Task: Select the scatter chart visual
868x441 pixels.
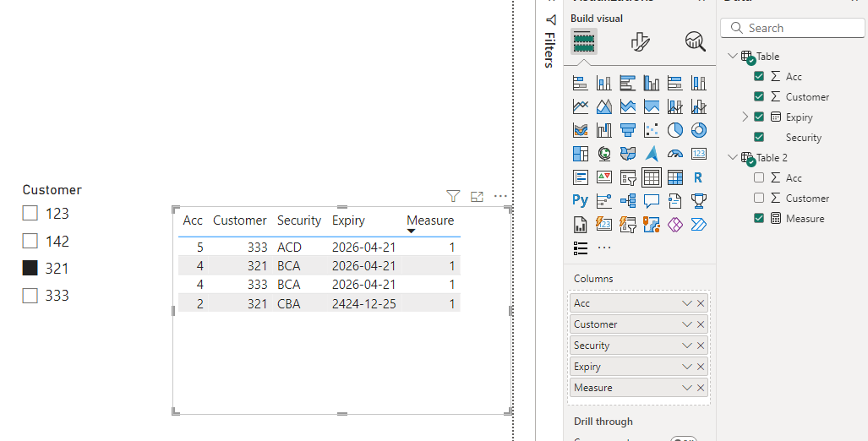Action: pyautogui.click(x=652, y=130)
